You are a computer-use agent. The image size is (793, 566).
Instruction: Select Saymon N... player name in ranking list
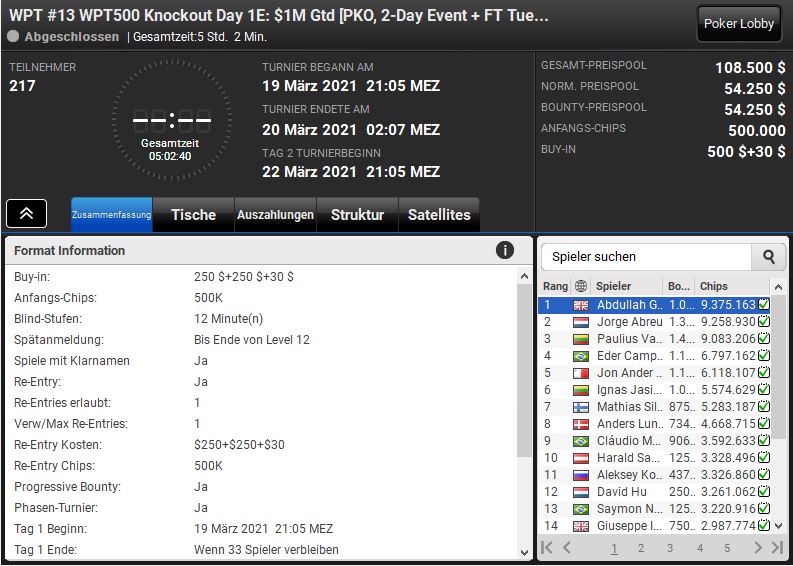coord(628,509)
